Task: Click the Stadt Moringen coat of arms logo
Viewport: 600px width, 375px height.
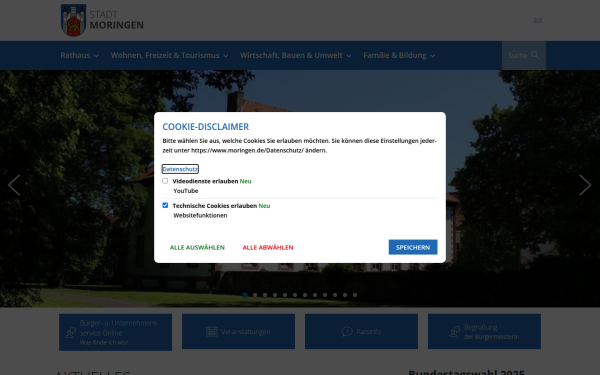Action: (73, 20)
